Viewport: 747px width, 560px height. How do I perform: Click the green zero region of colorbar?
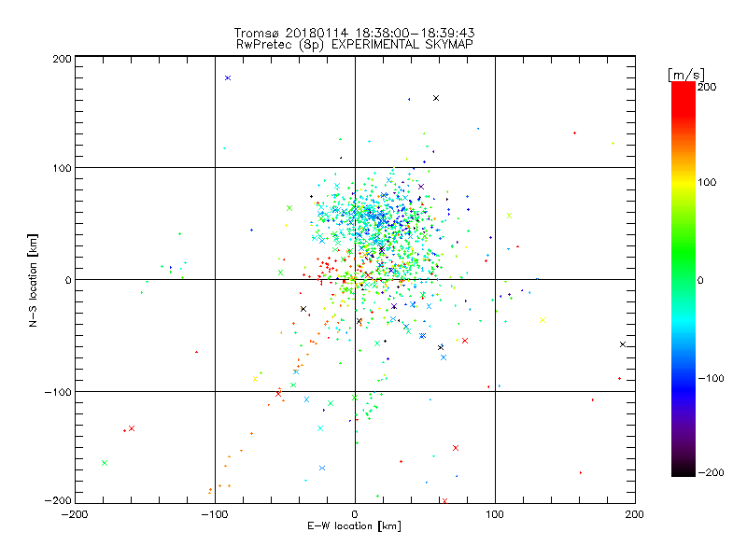pos(684,280)
